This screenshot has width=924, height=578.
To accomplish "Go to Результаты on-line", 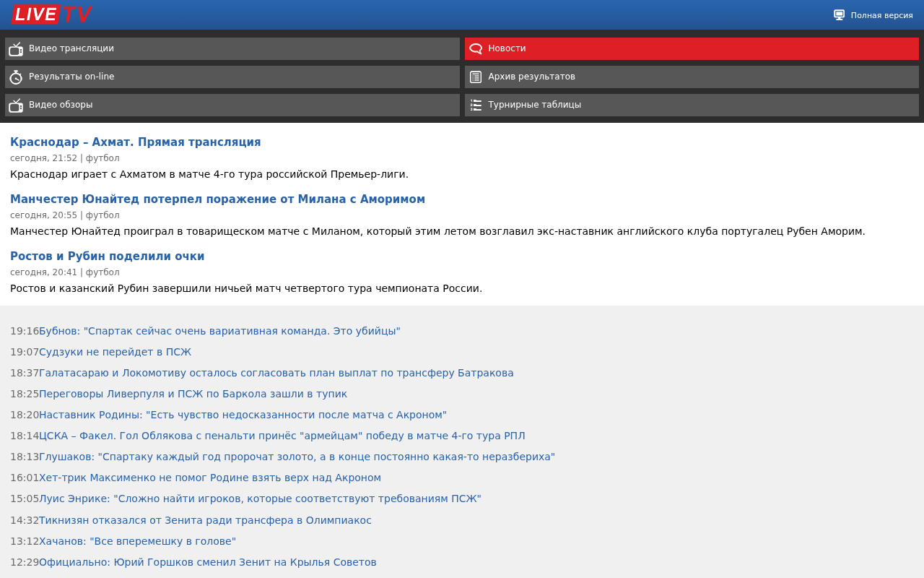I will coord(232,77).
